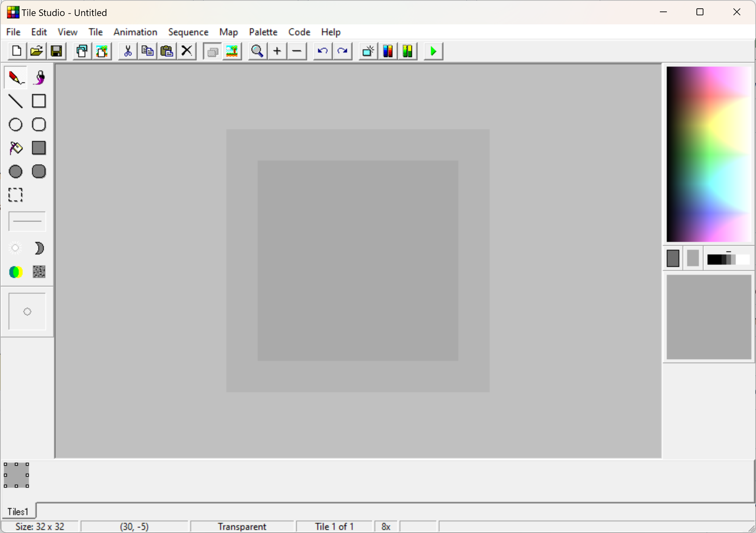This screenshot has height=533, width=756.
Task: Select the Flood Fill bucket tool
Action: [16, 148]
